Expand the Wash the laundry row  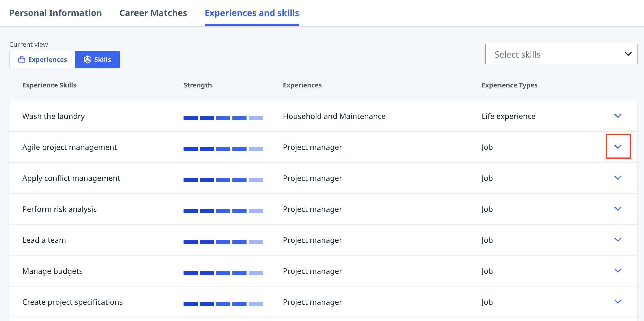pyautogui.click(x=618, y=116)
